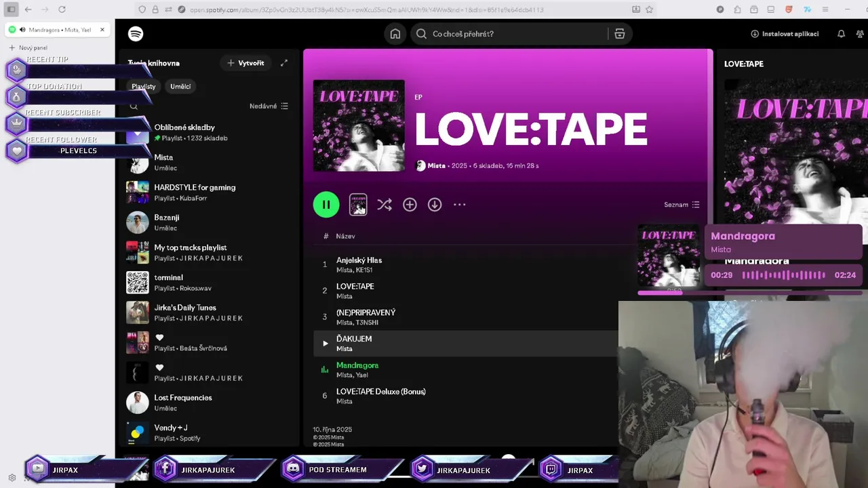868x488 pixels.
Task: Click LOVE:TAPE title in now playing panel
Action: tap(744, 64)
